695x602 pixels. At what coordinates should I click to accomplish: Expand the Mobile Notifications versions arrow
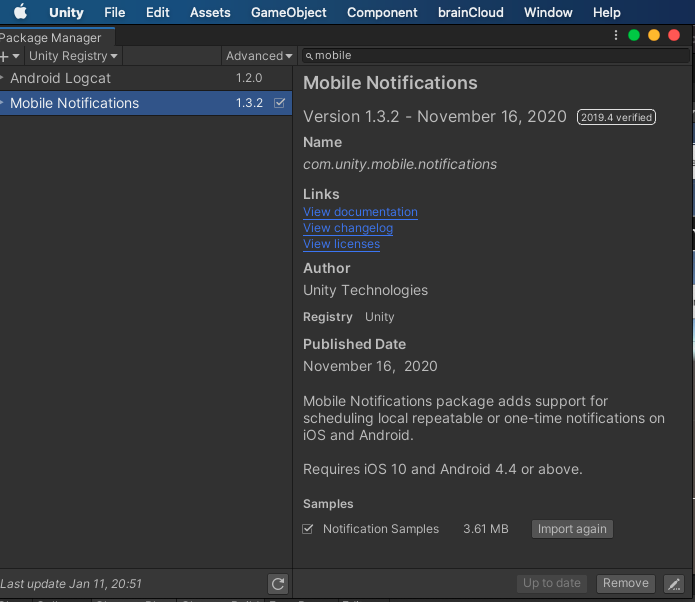2,103
